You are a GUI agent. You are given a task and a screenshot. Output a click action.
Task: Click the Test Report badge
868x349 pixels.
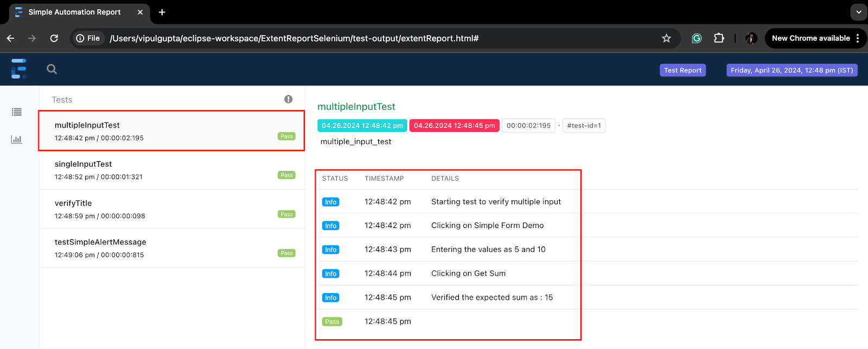point(682,70)
